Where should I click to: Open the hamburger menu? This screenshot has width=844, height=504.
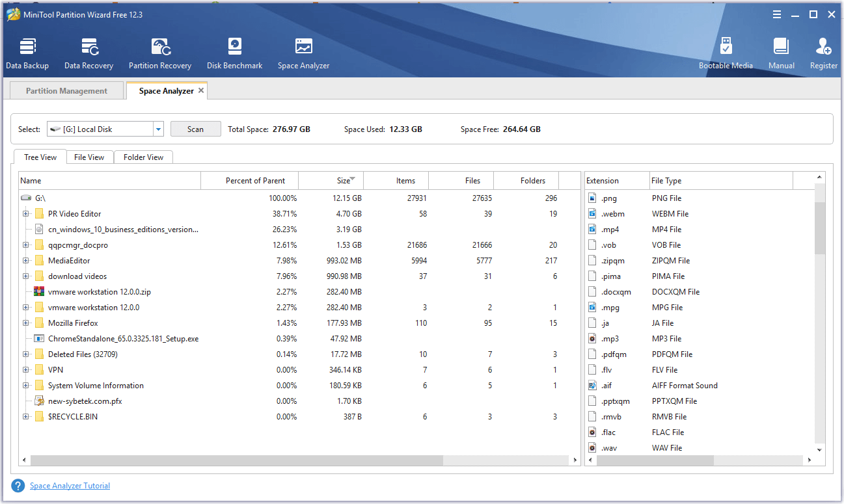777,14
